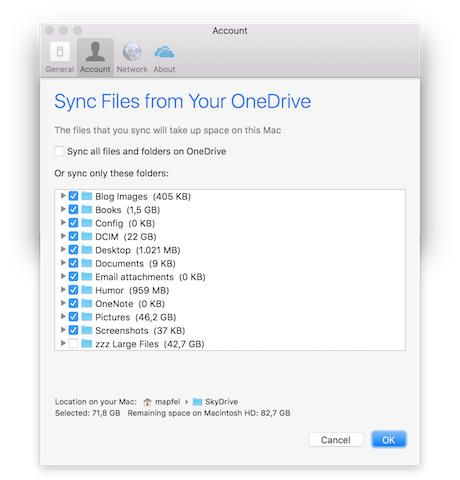Uncheck the Screenshots folder checkbox
The width and height of the screenshot is (460, 480).
[x=73, y=330]
